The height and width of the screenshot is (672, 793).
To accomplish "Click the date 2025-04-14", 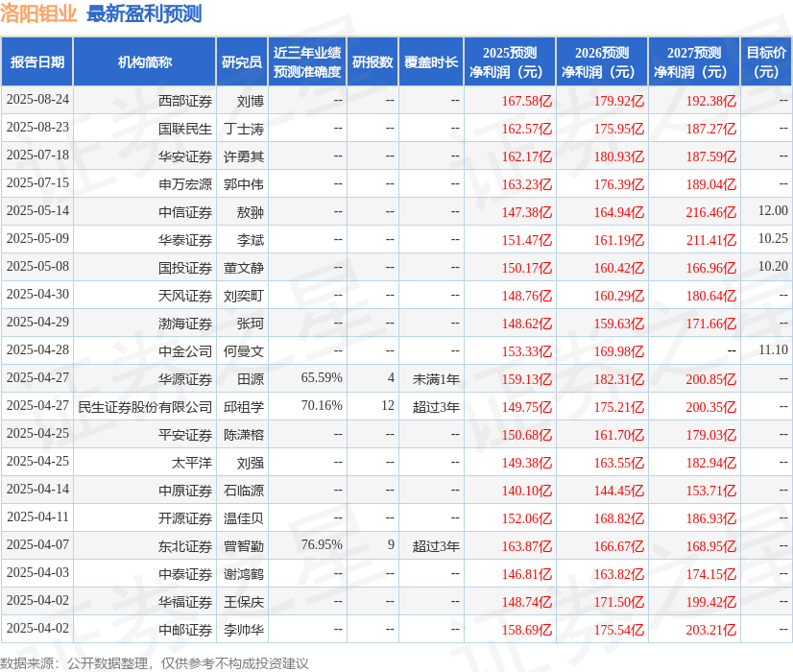I will pyautogui.click(x=37, y=489).
